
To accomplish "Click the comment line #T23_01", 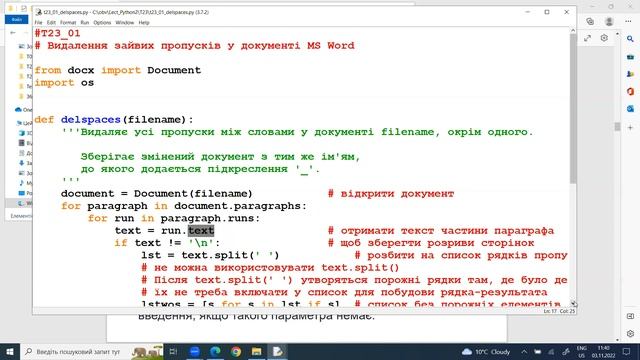I will 58,33.
